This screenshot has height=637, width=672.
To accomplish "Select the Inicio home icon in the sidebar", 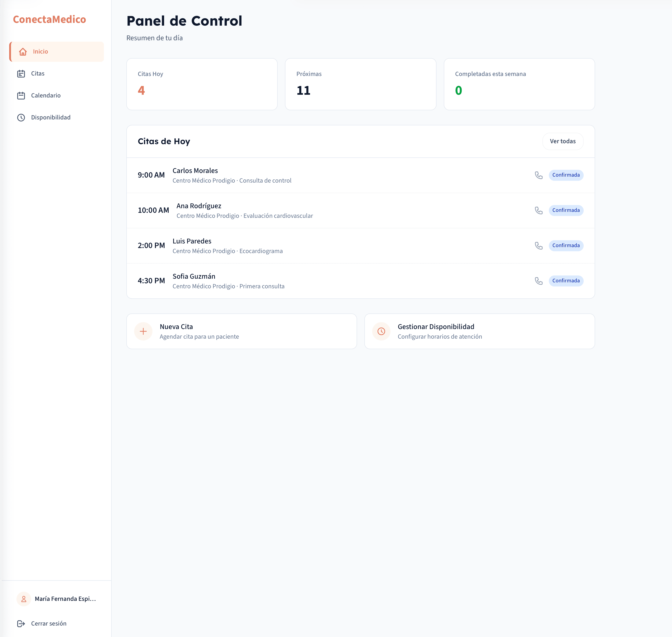I will click(22, 52).
